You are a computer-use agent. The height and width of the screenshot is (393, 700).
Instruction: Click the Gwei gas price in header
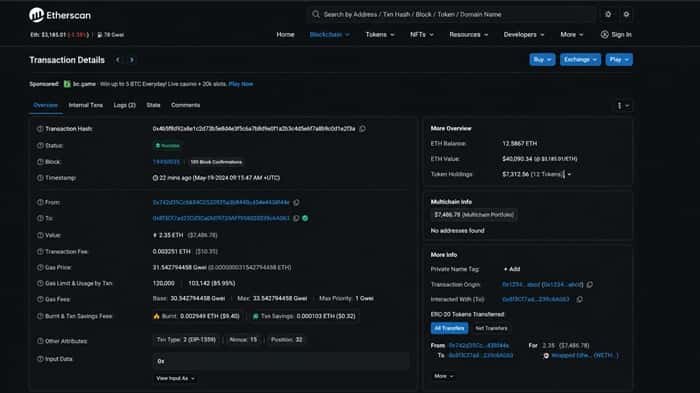111,35
